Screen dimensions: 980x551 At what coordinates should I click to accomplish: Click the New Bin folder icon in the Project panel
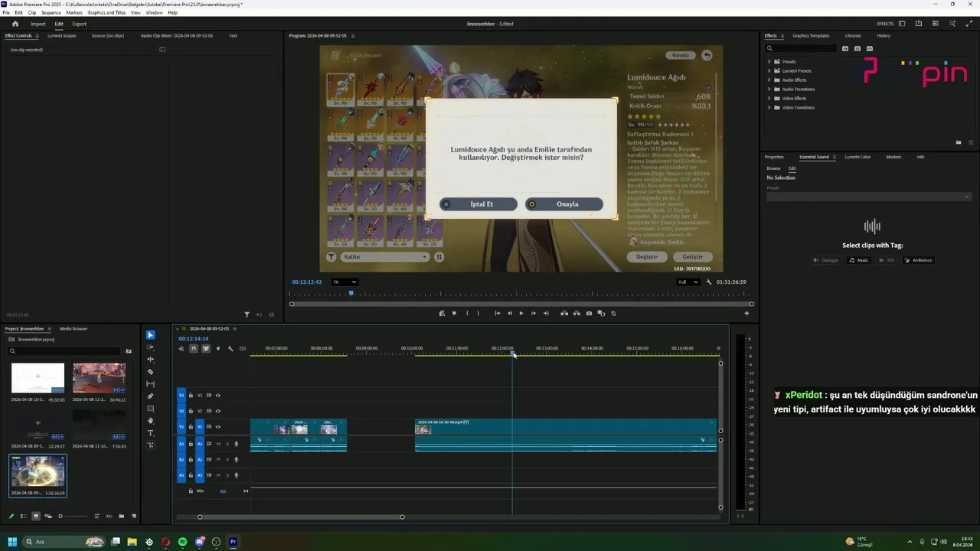pos(122,517)
